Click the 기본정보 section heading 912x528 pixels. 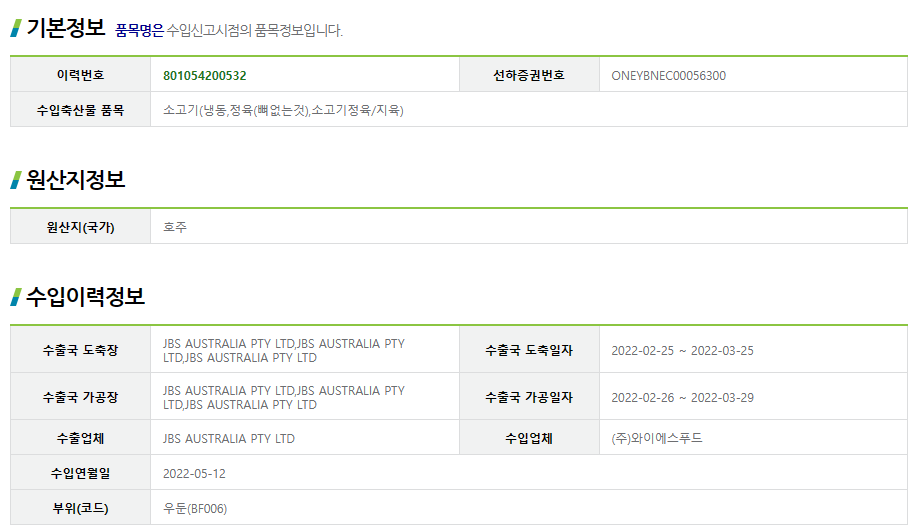click(66, 28)
